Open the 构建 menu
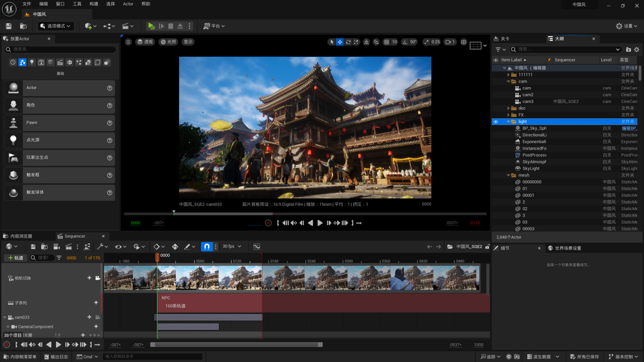 (x=94, y=4)
